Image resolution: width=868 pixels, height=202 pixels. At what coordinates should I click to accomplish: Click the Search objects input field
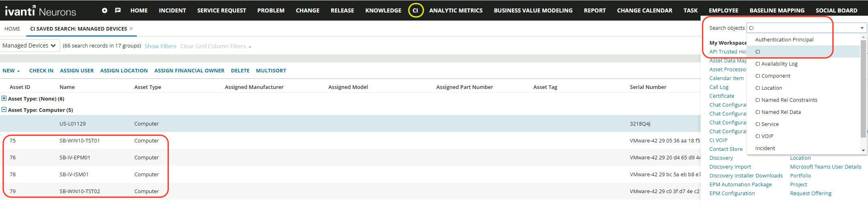802,28
